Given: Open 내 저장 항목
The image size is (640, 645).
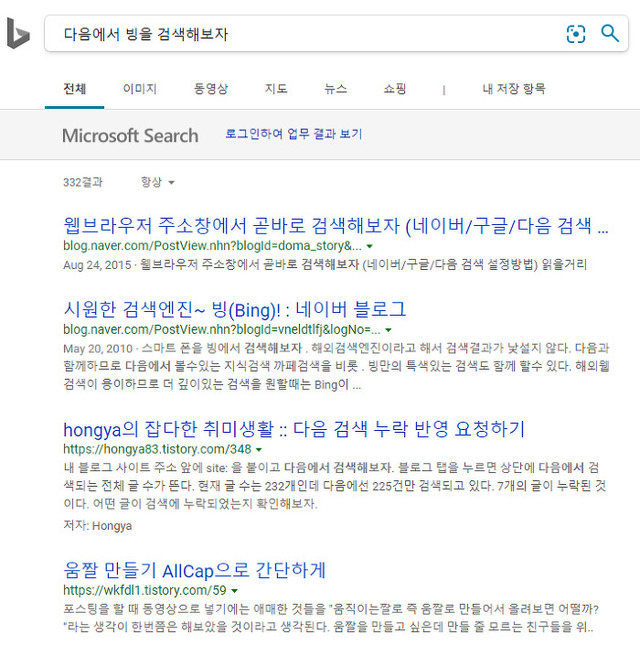Looking at the screenshot, I should pos(514,89).
